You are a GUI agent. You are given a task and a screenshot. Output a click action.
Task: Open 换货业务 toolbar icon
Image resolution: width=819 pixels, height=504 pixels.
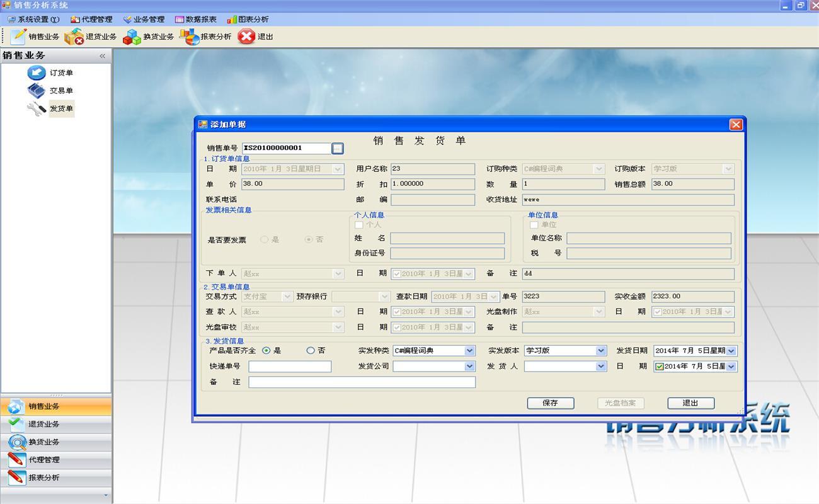point(132,37)
